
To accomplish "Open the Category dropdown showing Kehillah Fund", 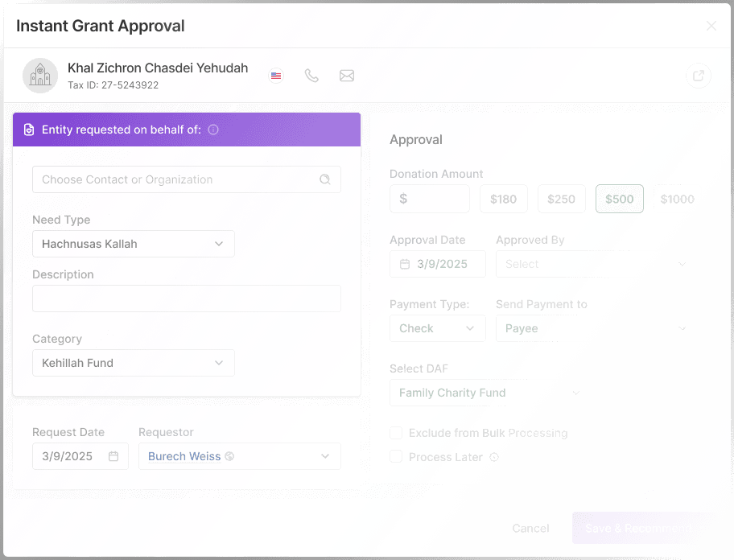I will click(x=133, y=363).
